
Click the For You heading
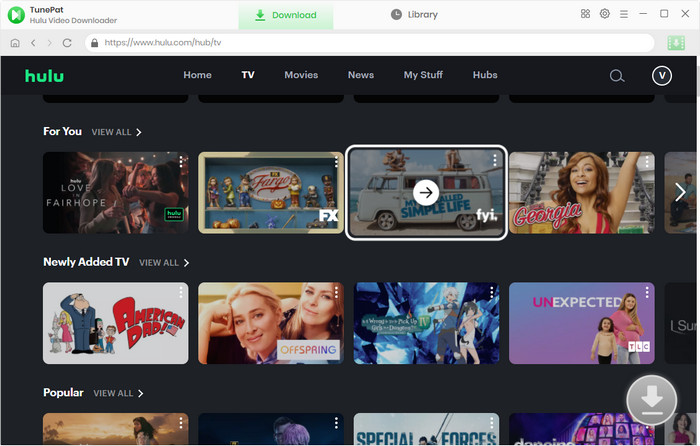[62, 132]
